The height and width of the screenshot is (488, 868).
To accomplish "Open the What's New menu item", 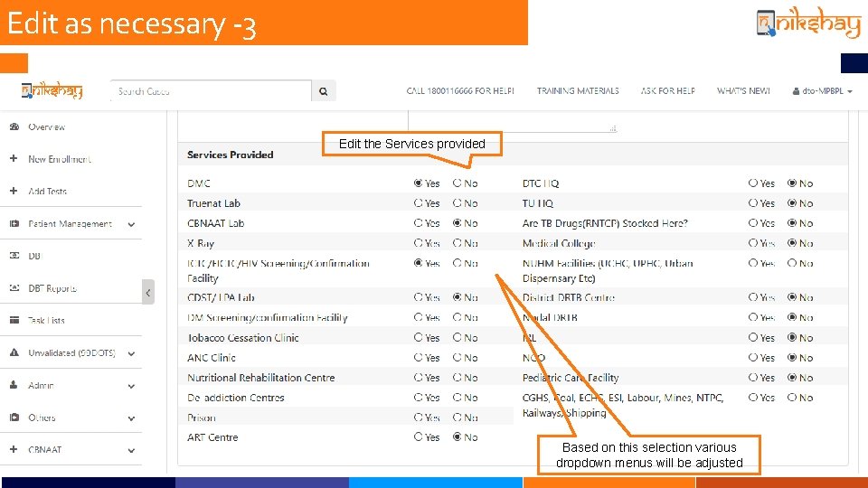I will 743,90.
